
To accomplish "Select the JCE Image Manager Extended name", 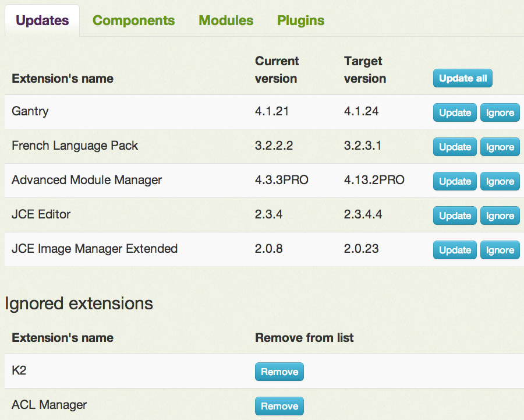I will 94,249.
